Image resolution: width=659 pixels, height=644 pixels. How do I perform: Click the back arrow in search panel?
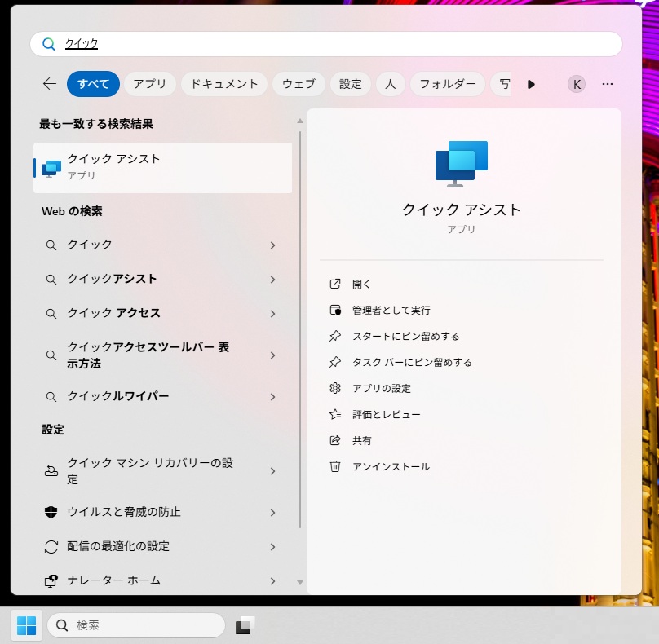pos(50,84)
